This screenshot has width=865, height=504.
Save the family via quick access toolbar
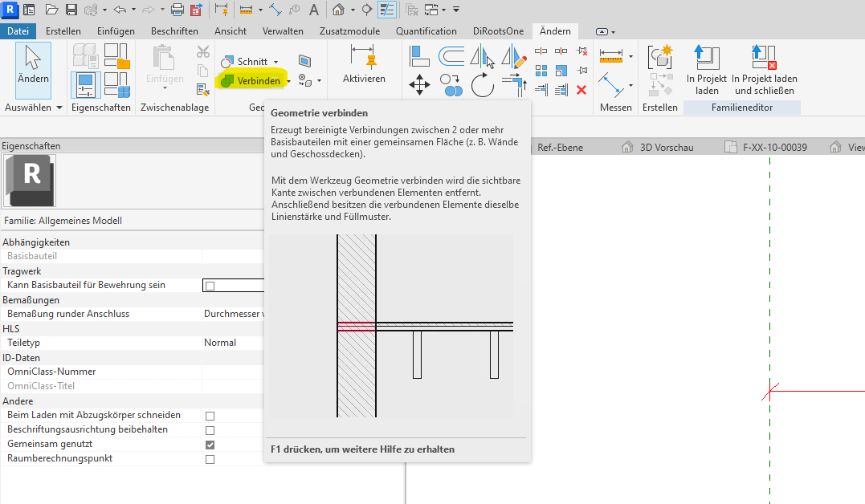(71, 9)
